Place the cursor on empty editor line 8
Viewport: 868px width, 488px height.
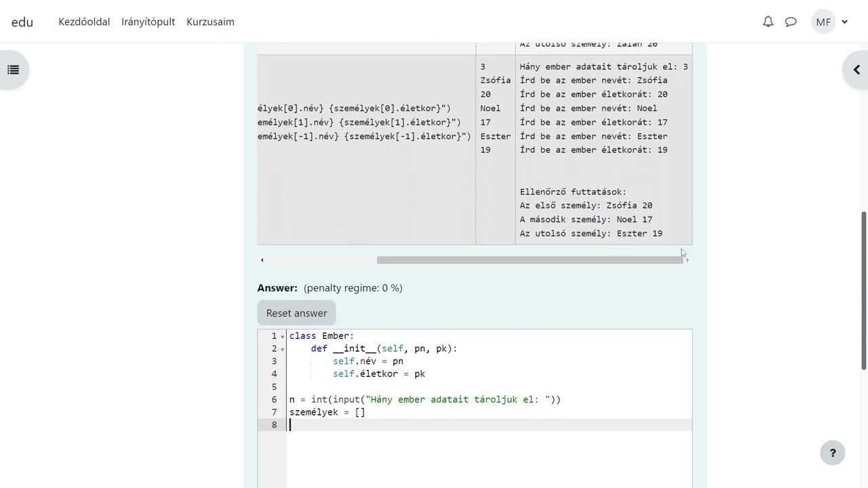click(489, 425)
